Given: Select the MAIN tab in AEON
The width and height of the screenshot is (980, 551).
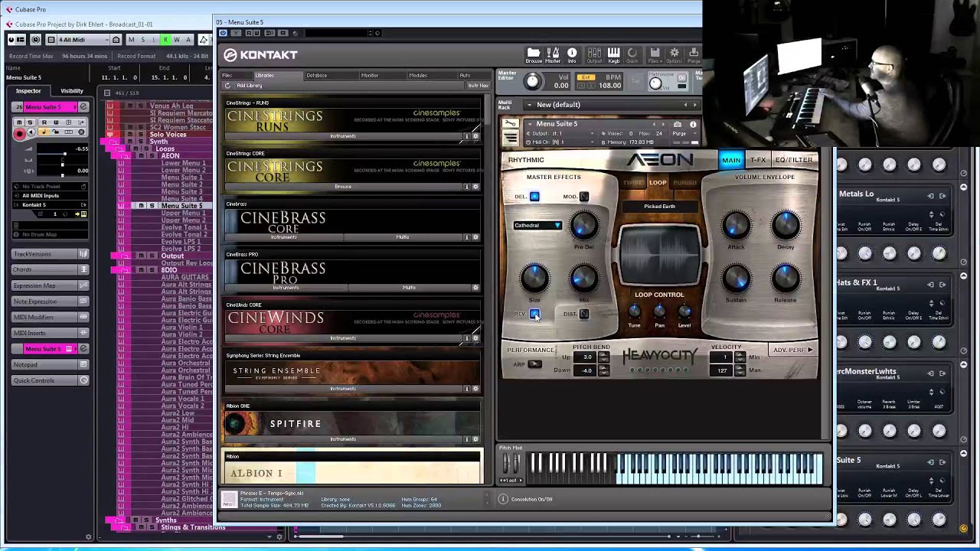Looking at the screenshot, I should (x=731, y=160).
